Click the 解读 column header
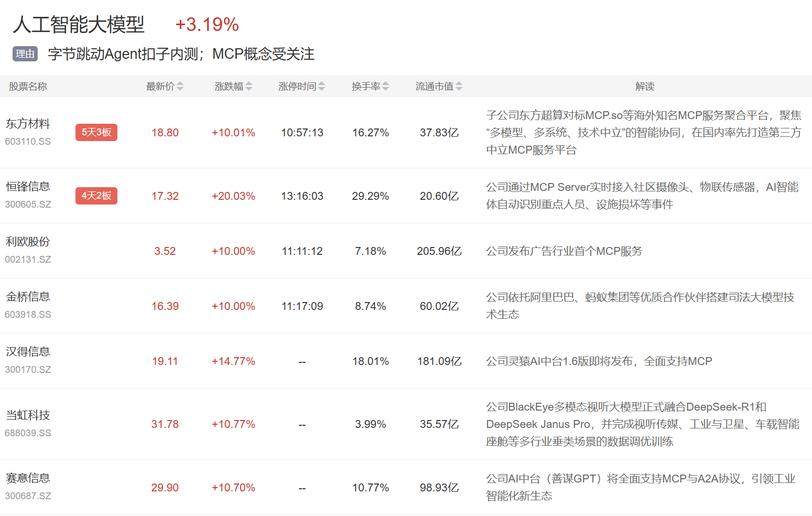 point(644,87)
